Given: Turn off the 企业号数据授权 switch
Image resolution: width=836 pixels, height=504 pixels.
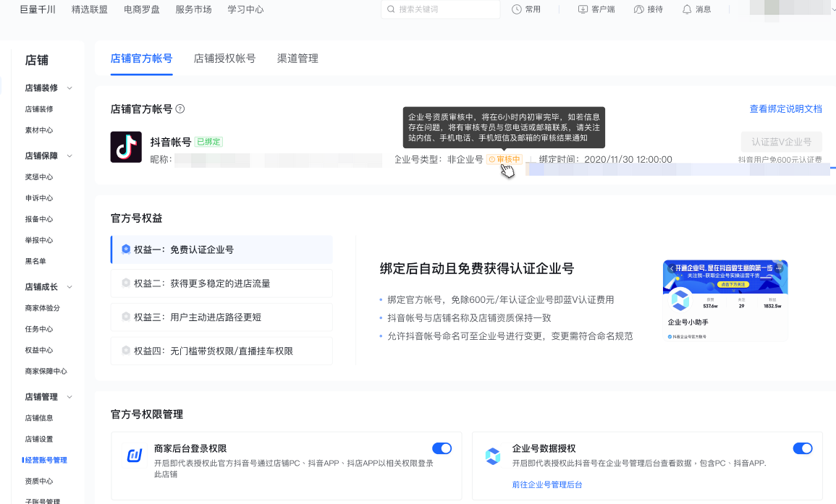Looking at the screenshot, I should tap(803, 448).
